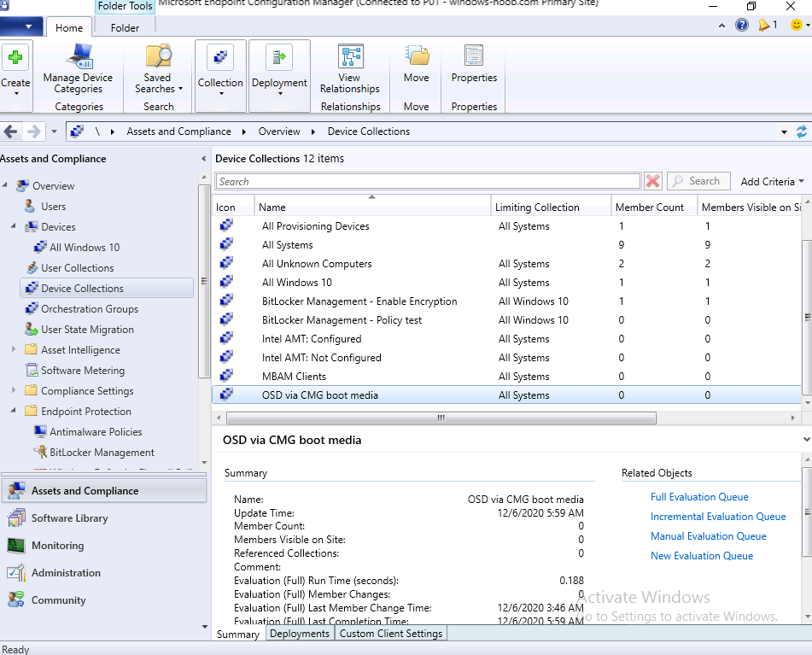812x655 pixels.
Task: Click the Search button
Action: pos(698,181)
